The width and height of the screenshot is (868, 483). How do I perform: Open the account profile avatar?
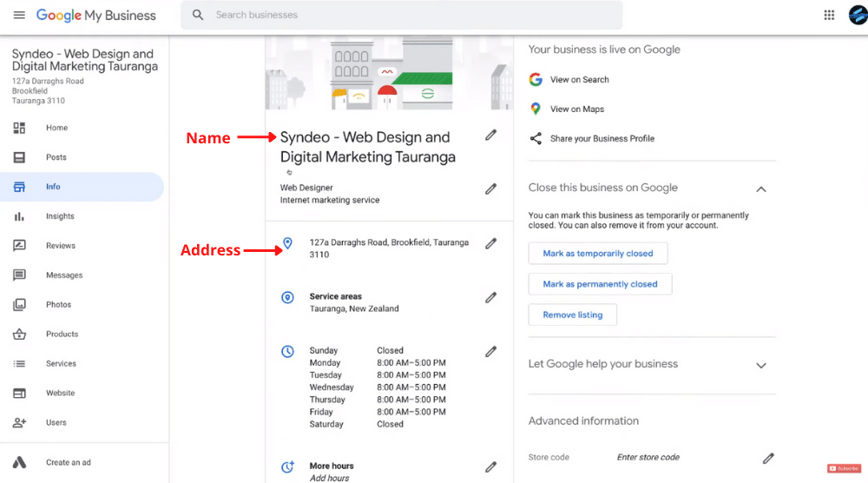click(858, 15)
